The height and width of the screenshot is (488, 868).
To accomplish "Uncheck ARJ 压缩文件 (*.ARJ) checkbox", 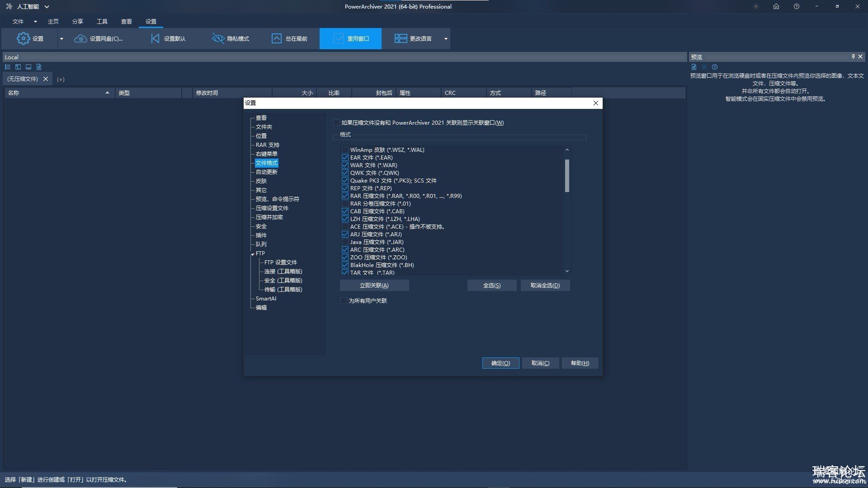I will point(345,235).
